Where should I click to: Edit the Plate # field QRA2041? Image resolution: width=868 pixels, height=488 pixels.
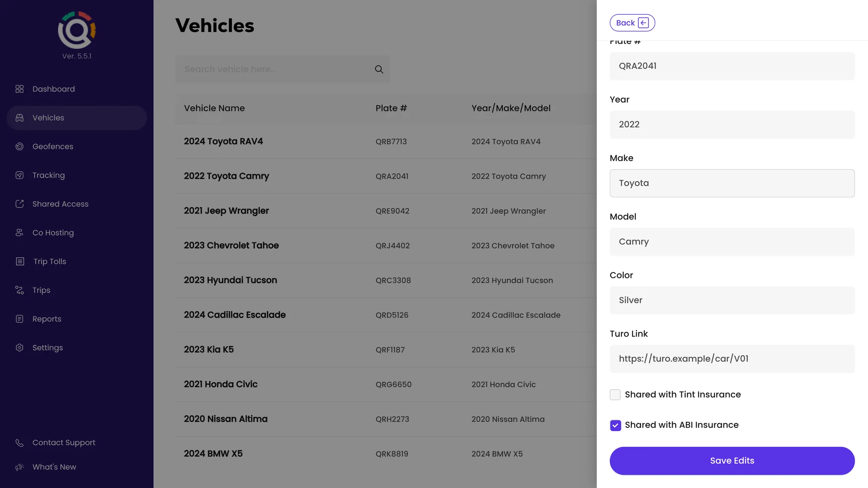(x=732, y=66)
